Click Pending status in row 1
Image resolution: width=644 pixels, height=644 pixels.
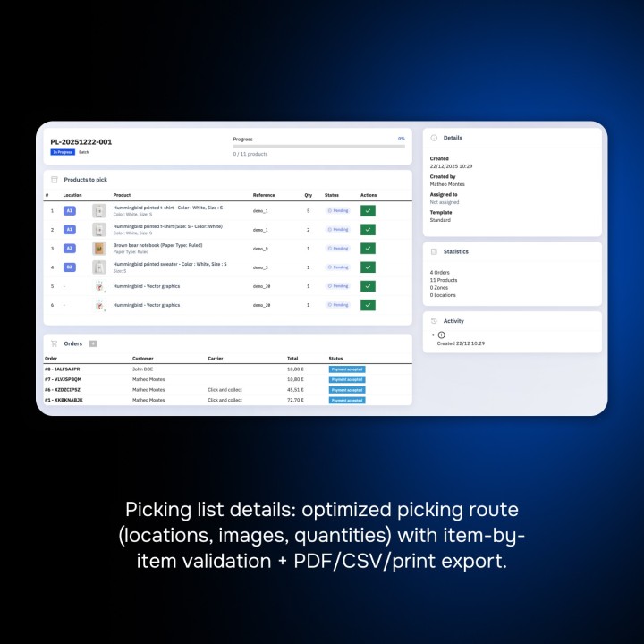[338, 211]
